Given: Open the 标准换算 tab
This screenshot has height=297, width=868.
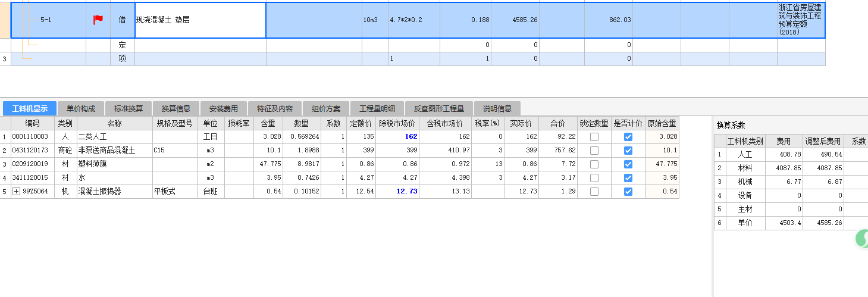Looking at the screenshot, I should pos(129,108).
